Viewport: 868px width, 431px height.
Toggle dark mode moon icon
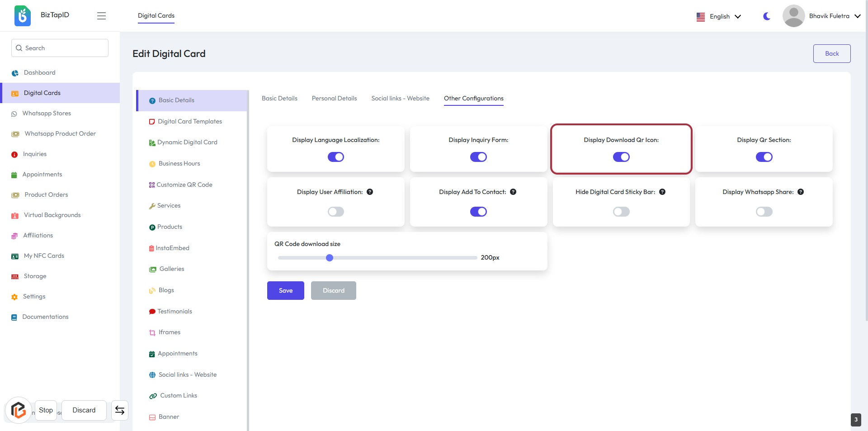pyautogui.click(x=767, y=16)
